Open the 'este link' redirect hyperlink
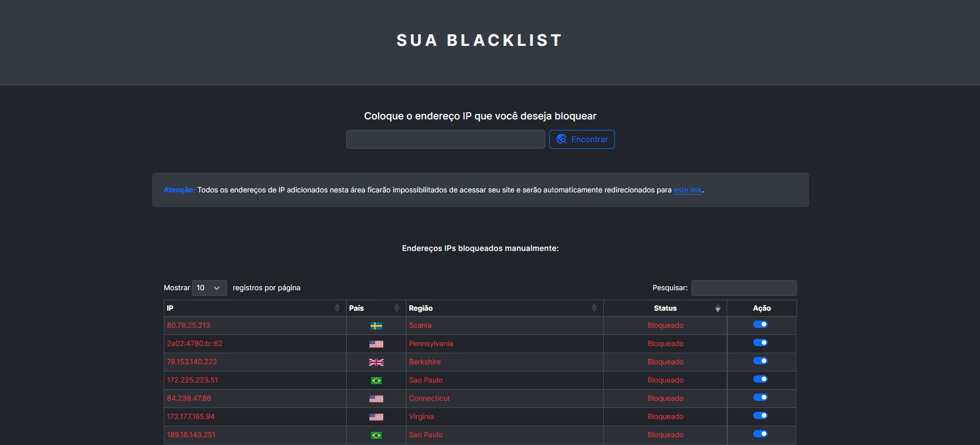This screenshot has width=980, height=445. [687, 190]
